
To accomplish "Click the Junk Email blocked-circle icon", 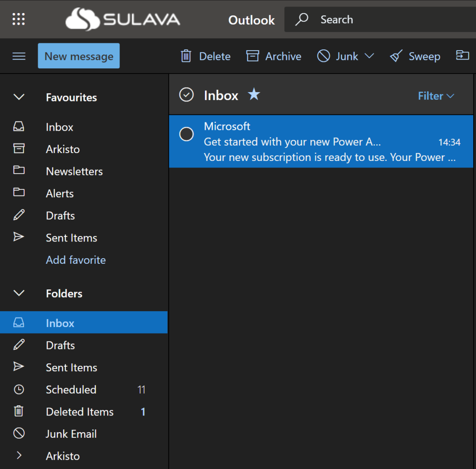I will point(19,433).
